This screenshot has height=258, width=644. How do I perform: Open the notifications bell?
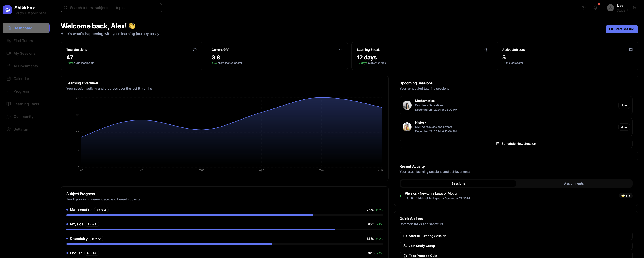tap(595, 8)
